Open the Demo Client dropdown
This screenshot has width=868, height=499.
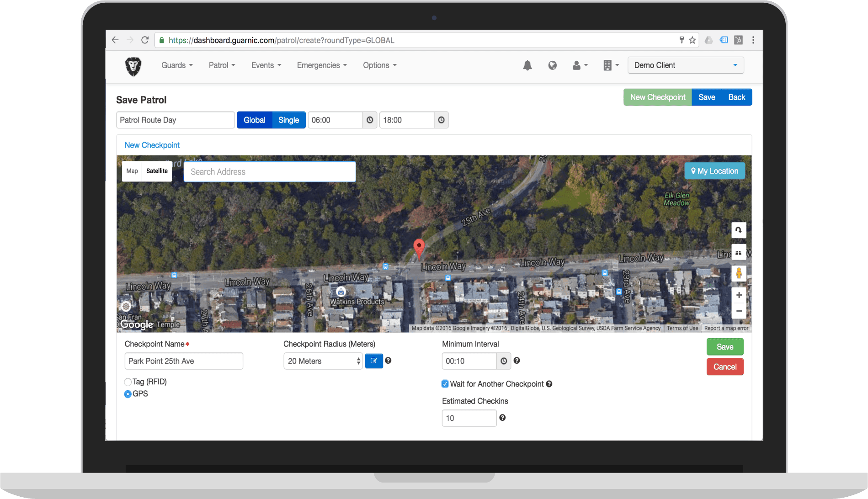(685, 65)
